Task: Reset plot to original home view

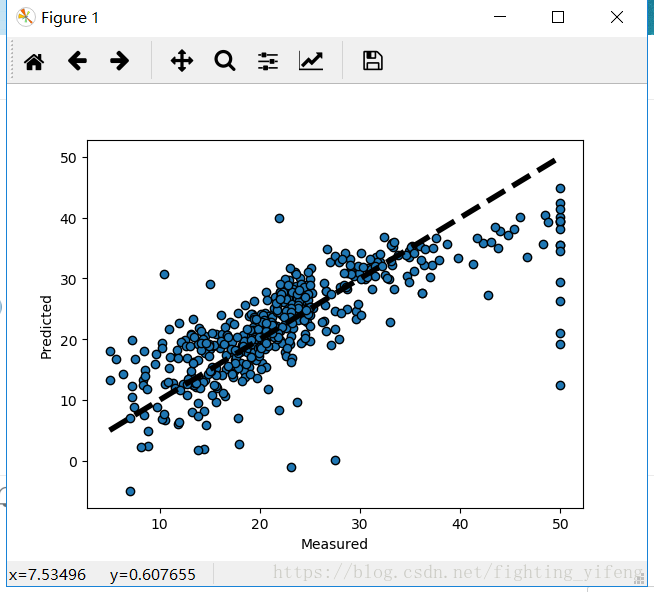Action: point(34,61)
